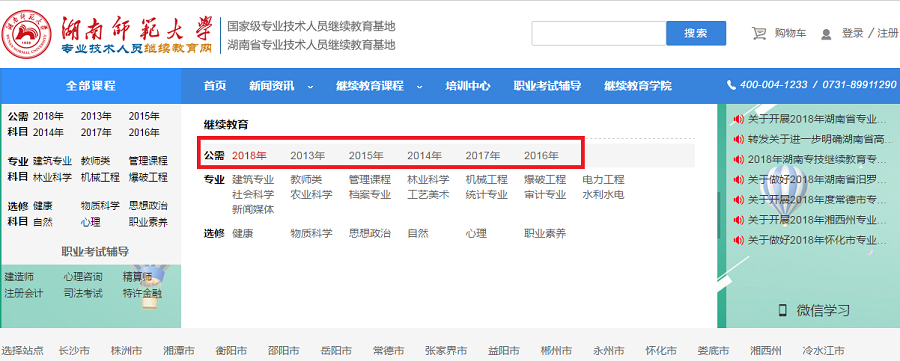Open 农业科学 in the 专业 list

312,195
